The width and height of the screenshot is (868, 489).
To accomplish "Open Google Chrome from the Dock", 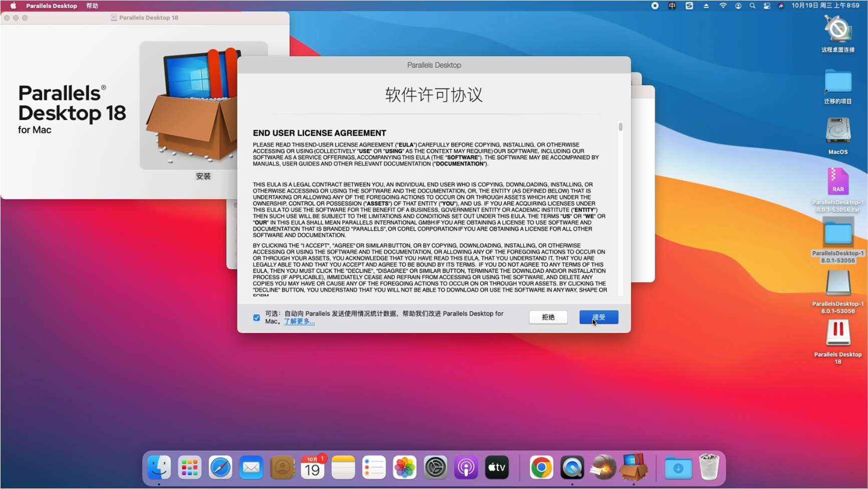I will (541, 468).
